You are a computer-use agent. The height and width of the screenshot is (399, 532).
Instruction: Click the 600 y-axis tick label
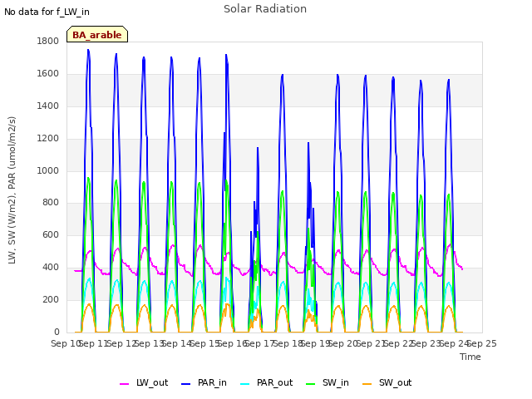point(51,234)
